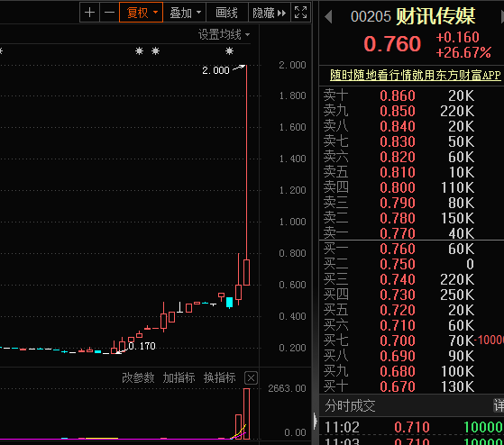This screenshot has width=504, height=445.
Task: Click 加指标 to add indicator
Action: tap(179, 378)
